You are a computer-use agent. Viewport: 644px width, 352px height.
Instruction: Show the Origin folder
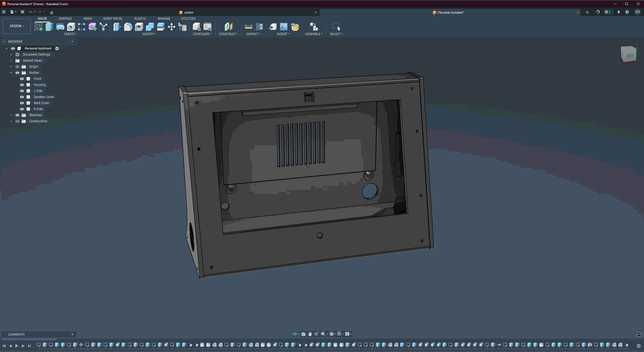coord(17,67)
